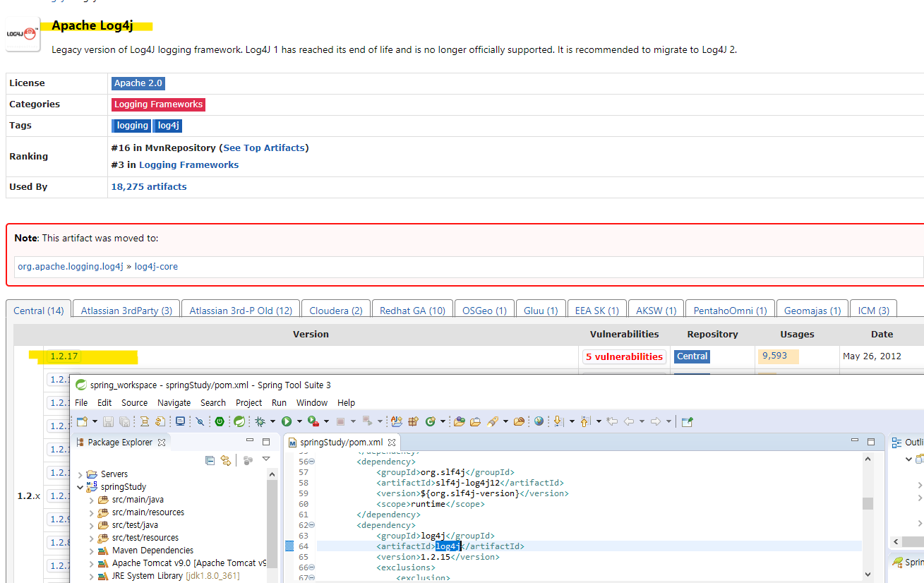Fold the dependency block at line 56
Viewport: 924px width, 583px height.
312,462
